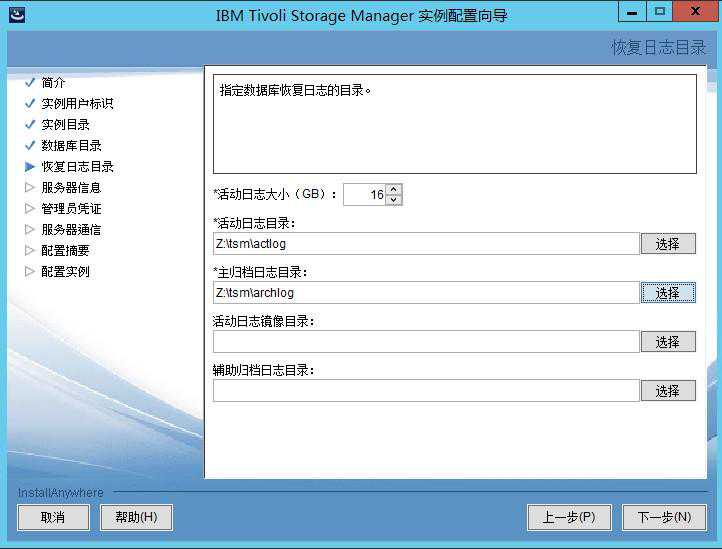This screenshot has height=549, width=722.
Task: Pick a folder for 辅助归档日志目录
Action: pos(667,390)
